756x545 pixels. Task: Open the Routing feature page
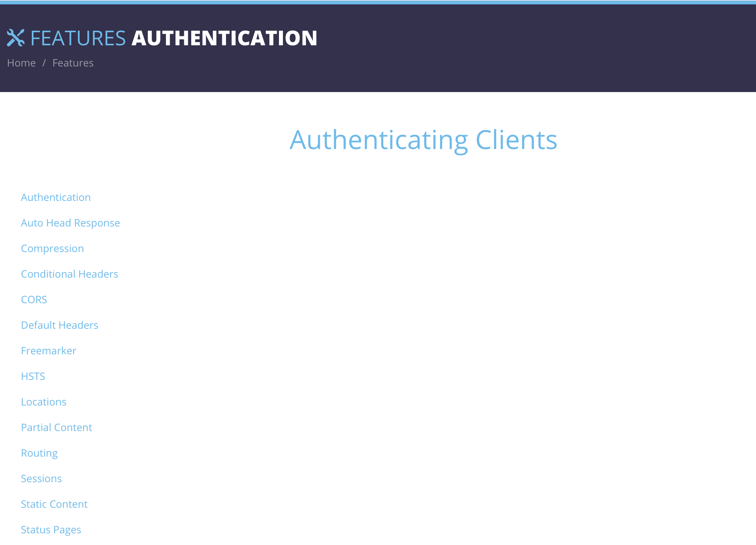click(39, 453)
